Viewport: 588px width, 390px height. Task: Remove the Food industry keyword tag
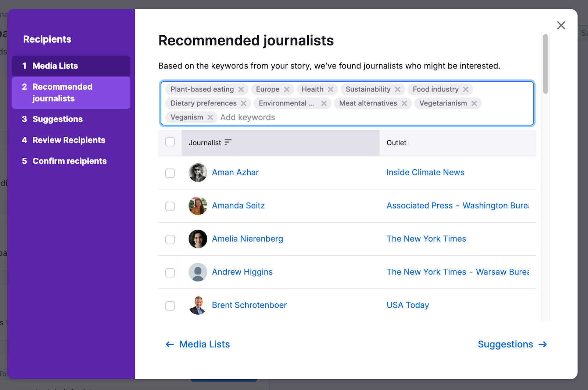(x=466, y=89)
